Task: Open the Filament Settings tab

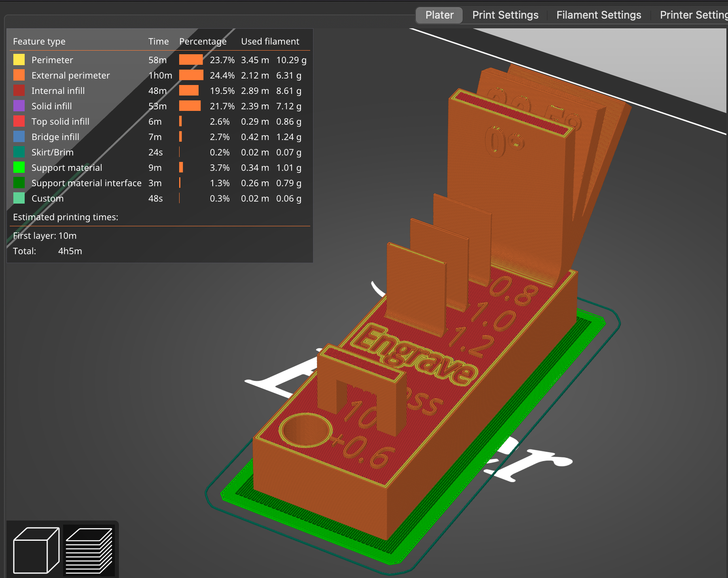Action: pos(599,15)
